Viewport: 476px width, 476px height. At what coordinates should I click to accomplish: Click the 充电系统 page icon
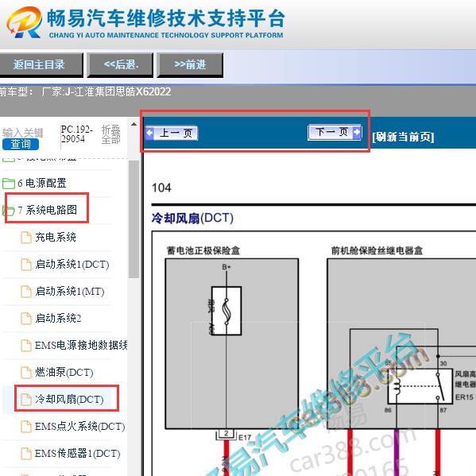[x=26, y=238]
